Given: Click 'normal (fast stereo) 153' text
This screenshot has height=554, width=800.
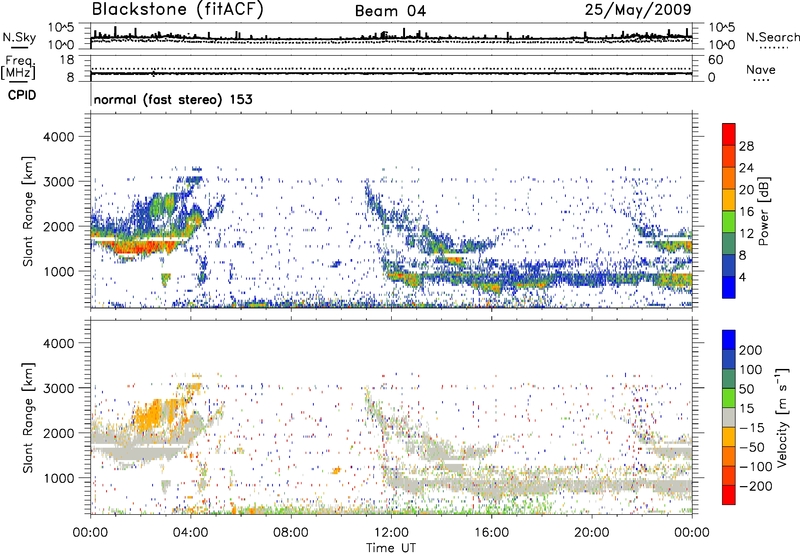Looking at the screenshot, I should coord(173,99).
